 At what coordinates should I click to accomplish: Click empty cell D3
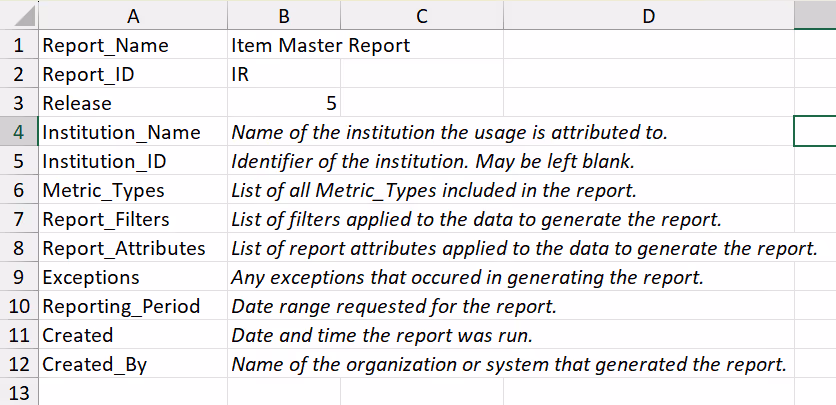(648, 102)
